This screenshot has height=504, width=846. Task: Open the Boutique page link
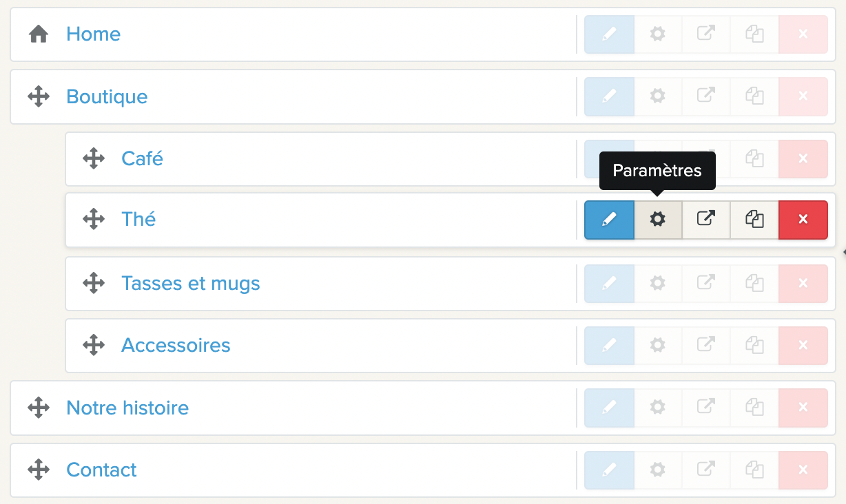107,96
